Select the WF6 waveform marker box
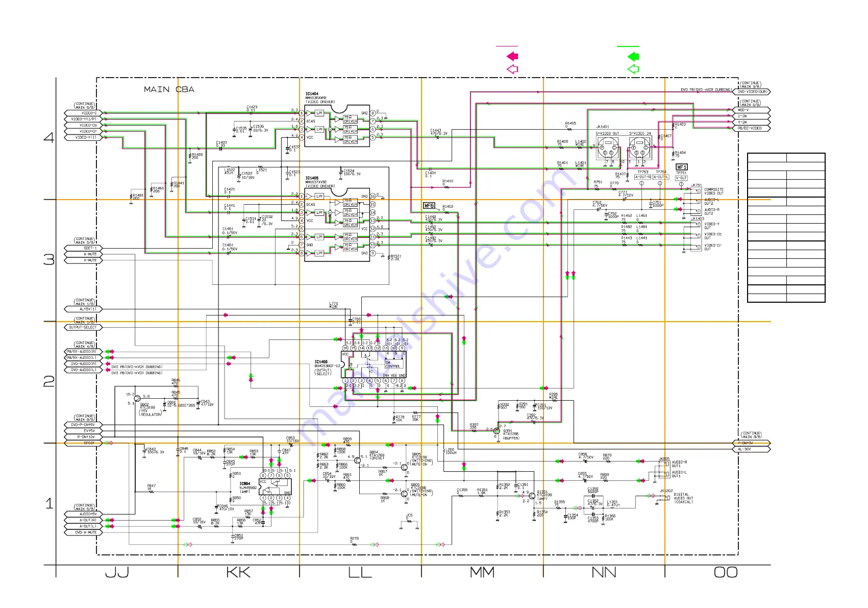 tap(429, 206)
